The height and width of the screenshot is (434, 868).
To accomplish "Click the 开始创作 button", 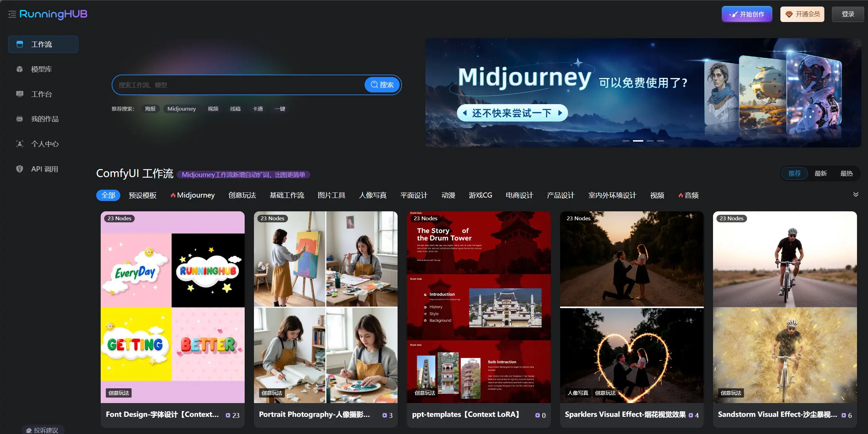I will point(747,14).
